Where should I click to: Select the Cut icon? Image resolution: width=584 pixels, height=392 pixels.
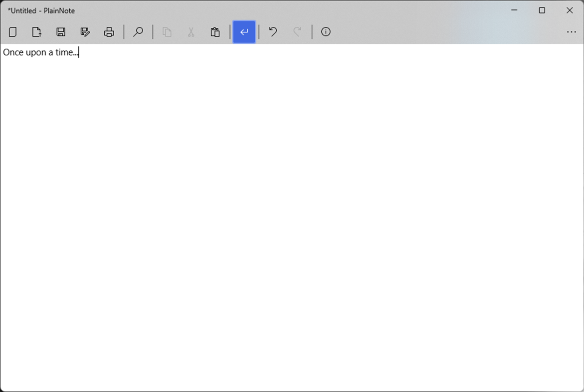pos(191,31)
